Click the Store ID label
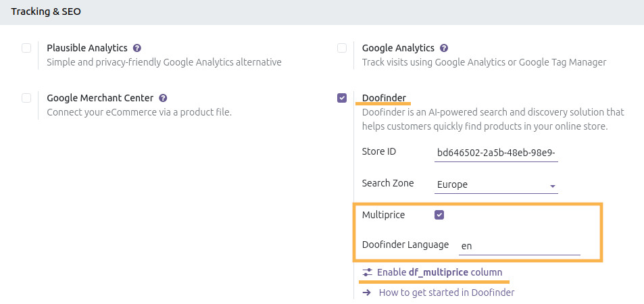The image size is (644, 304). (379, 151)
